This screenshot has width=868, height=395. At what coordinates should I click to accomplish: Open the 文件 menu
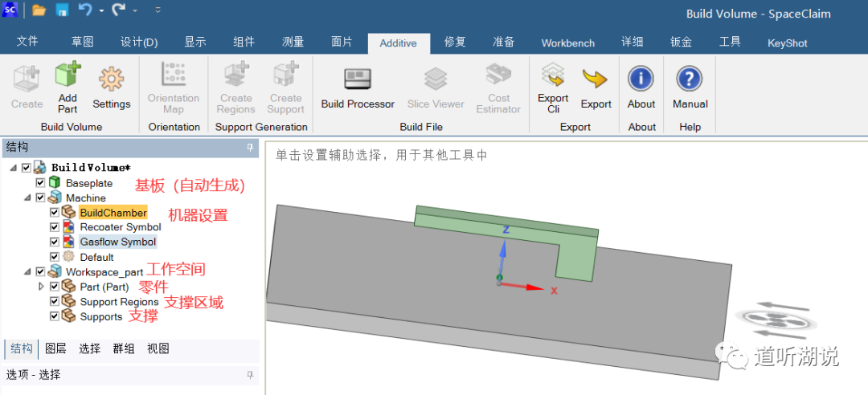pos(27,42)
